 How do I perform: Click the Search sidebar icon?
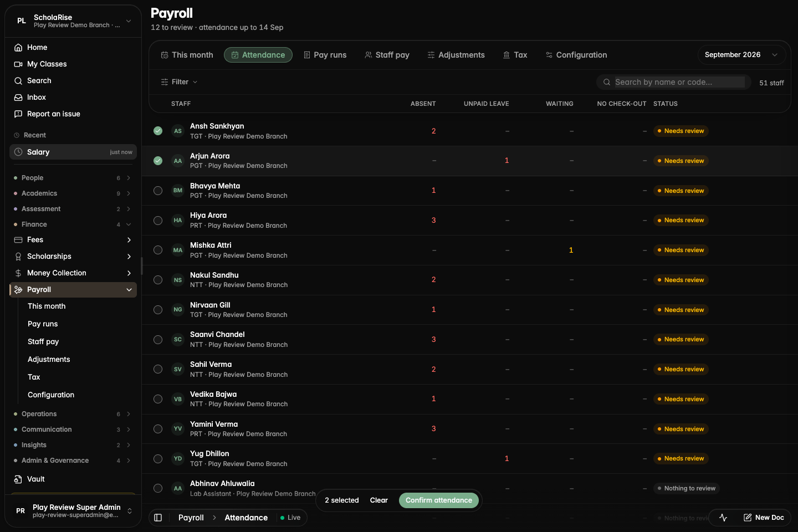[x=18, y=80]
